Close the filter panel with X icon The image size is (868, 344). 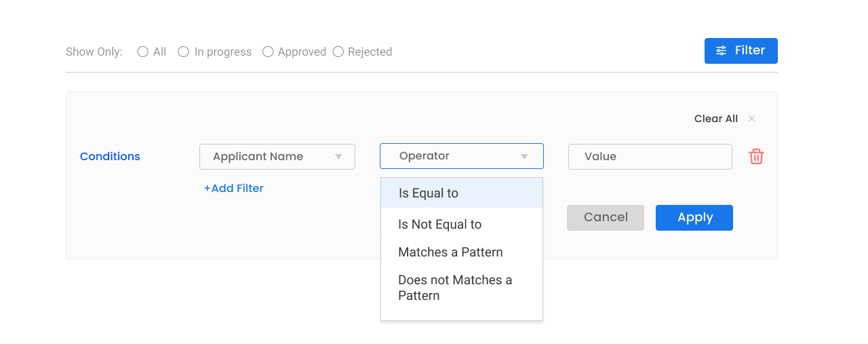pos(751,119)
